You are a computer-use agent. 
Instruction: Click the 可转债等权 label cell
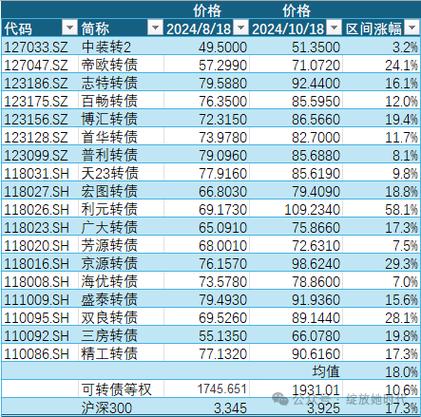(x=121, y=389)
